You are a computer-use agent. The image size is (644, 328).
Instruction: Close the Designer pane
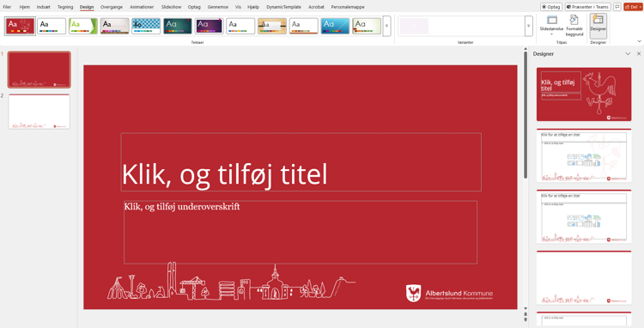pos(639,54)
